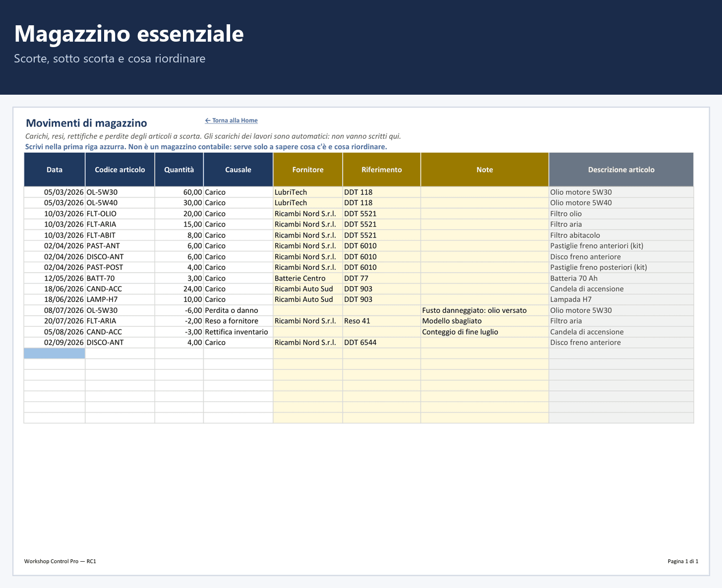
Task: Select the "Causale" column header
Action: [x=238, y=170]
